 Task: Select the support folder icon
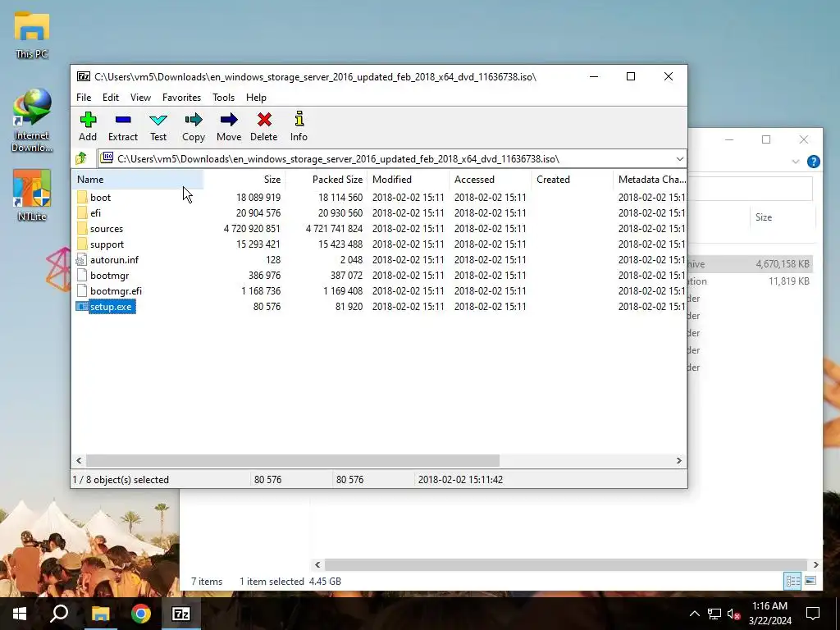pos(82,244)
